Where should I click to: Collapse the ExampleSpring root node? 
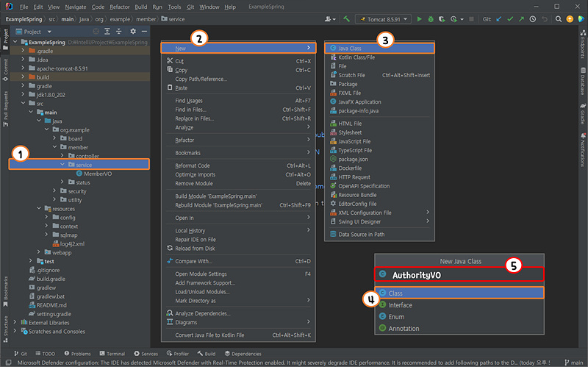pos(15,42)
